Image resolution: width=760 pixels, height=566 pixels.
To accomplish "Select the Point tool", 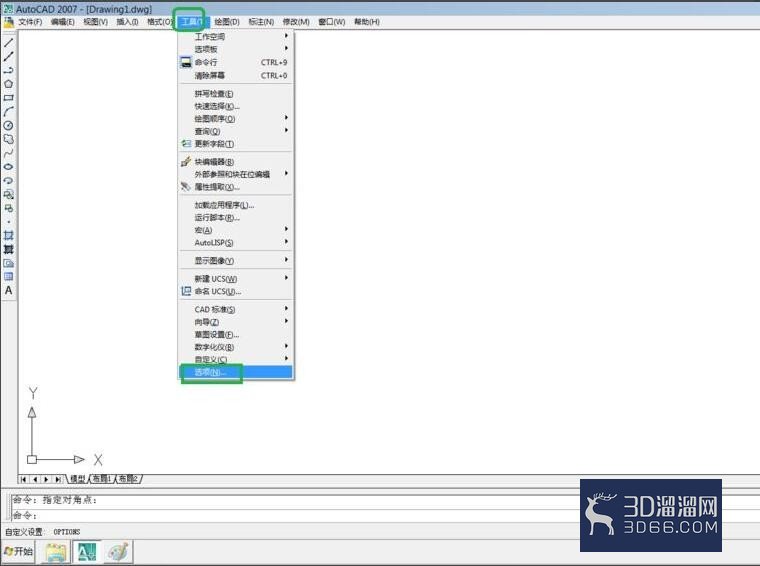I will (x=8, y=222).
